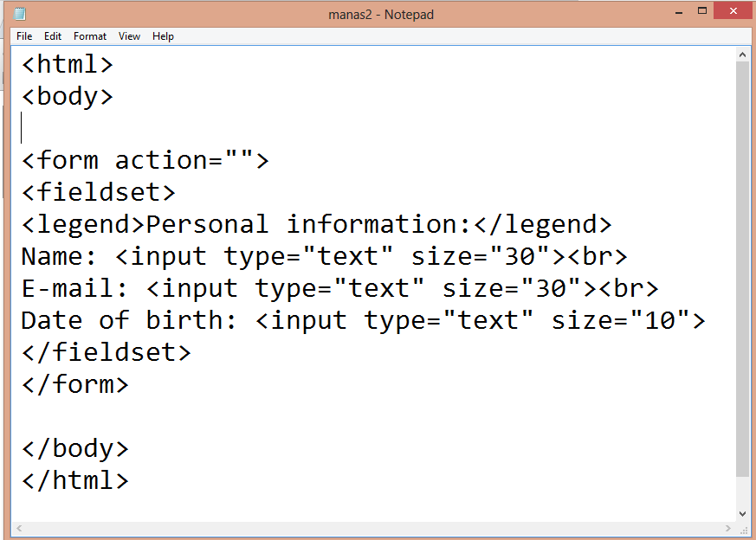The width and height of the screenshot is (756, 540).
Task: Click the 'Name:' input line
Action: [x=325, y=256]
